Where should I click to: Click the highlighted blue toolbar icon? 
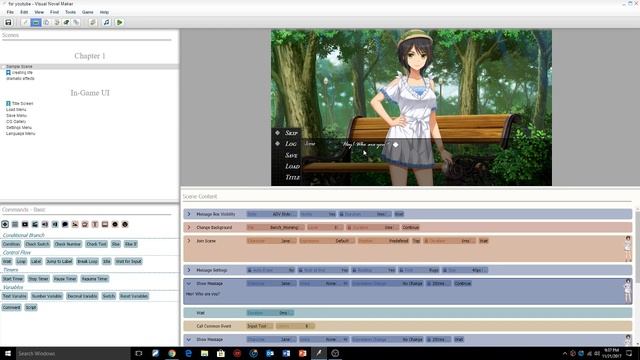coord(36,22)
